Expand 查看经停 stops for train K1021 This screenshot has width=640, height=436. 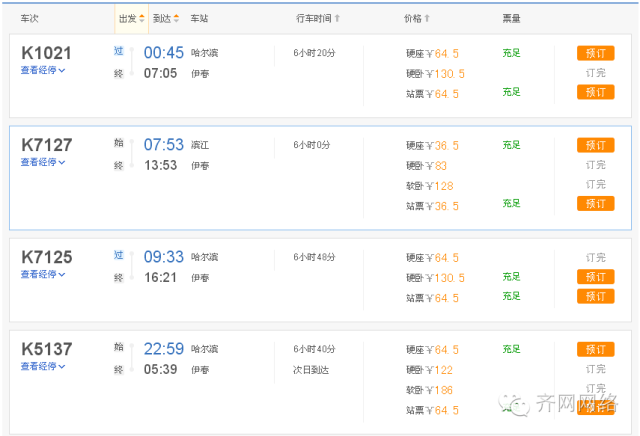[43, 70]
